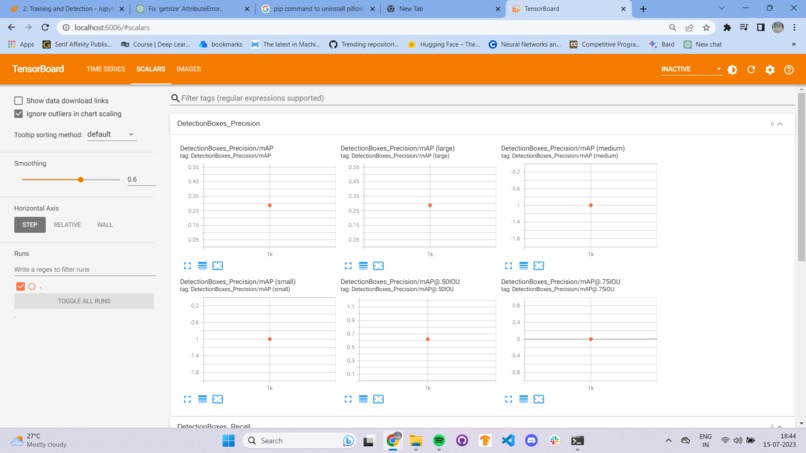Select the run's radio button

(32, 286)
